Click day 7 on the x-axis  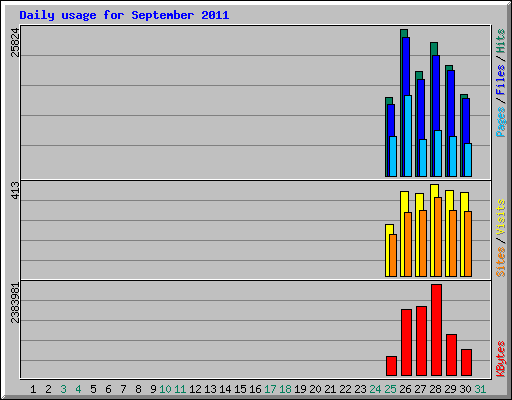click(123, 389)
